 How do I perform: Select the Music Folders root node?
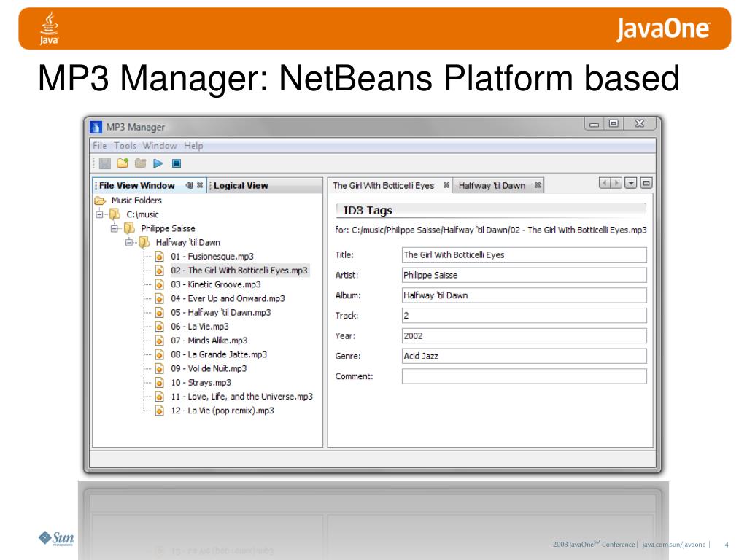(136, 201)
